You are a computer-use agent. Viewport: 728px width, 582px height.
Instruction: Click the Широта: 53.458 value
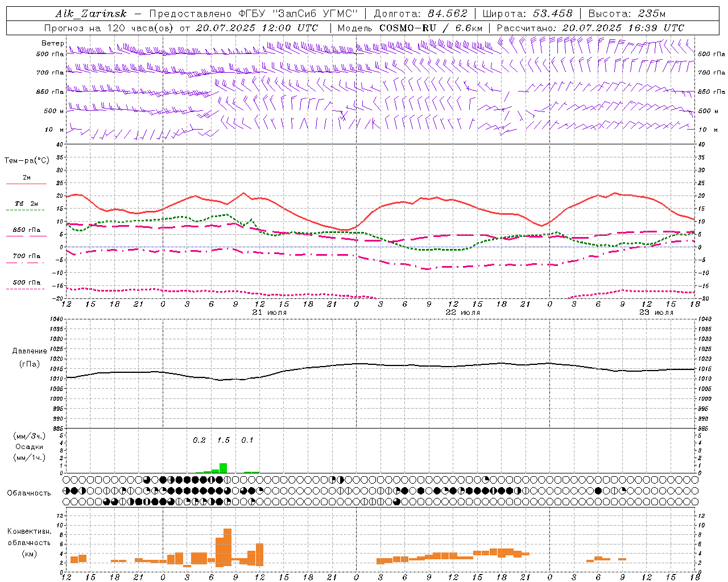click(527, 14)
